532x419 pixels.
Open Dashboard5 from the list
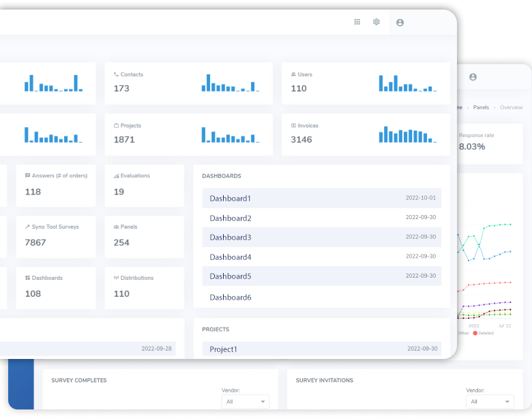[322, 276]
